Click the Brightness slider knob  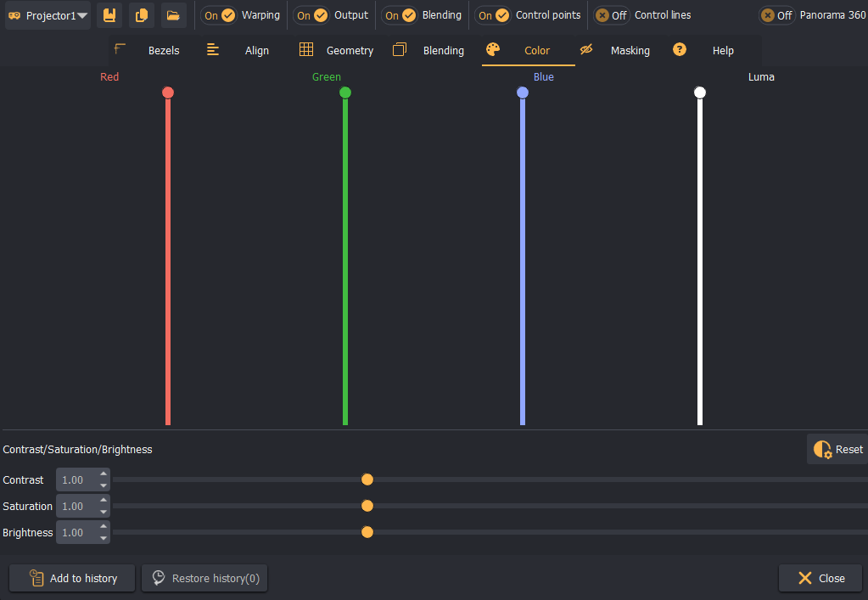point(367,532)
